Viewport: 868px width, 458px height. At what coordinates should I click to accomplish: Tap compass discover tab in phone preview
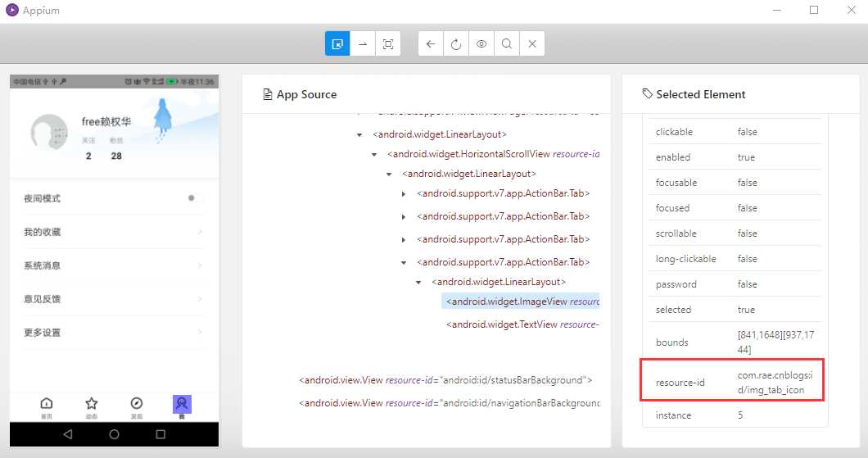click(x=136, y=403)
